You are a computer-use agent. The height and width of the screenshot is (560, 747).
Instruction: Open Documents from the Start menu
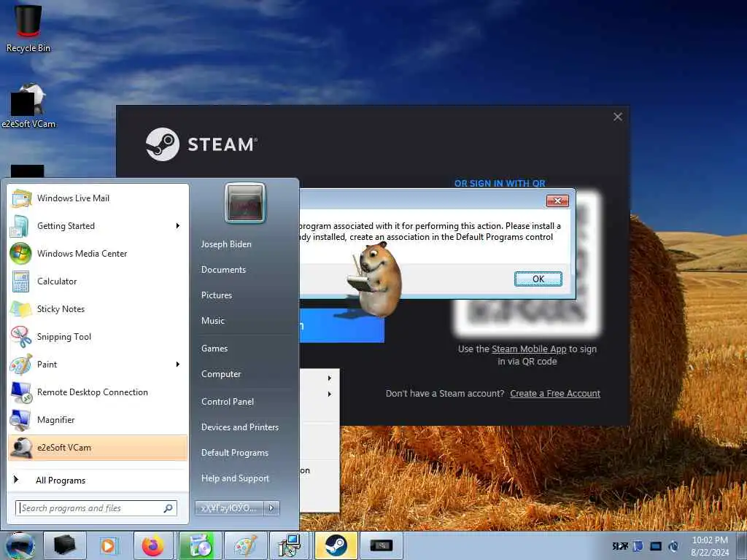click(223, 270)
